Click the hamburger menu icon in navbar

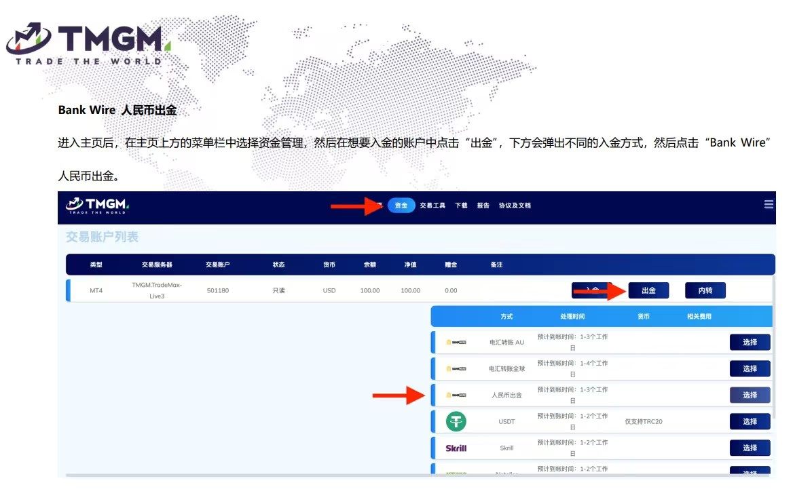(x=769, y=204)
